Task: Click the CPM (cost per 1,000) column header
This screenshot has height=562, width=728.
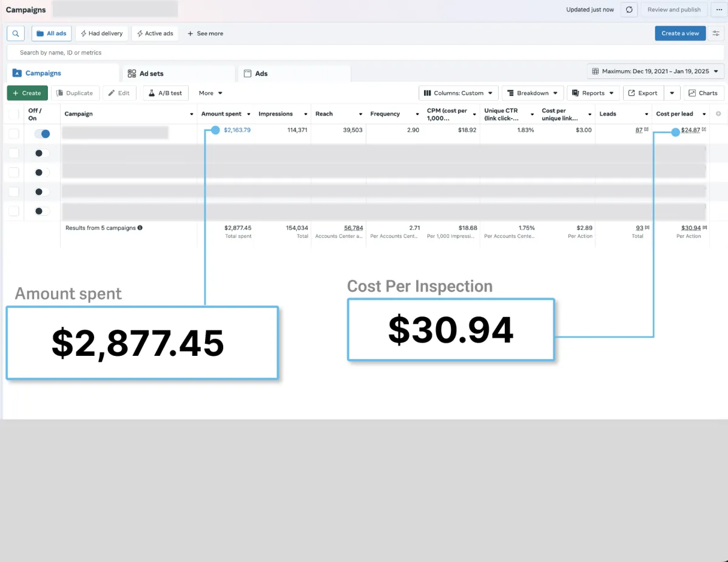Action: pyautogui.click(x=448, y=115)
